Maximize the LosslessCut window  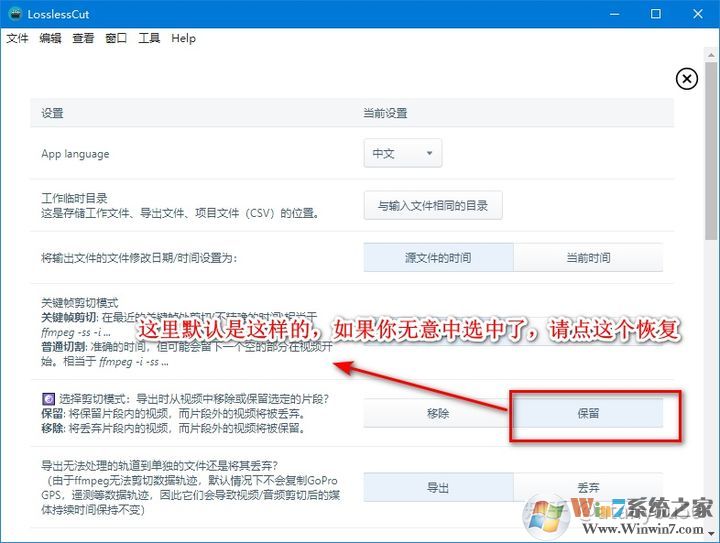[656, 14]
